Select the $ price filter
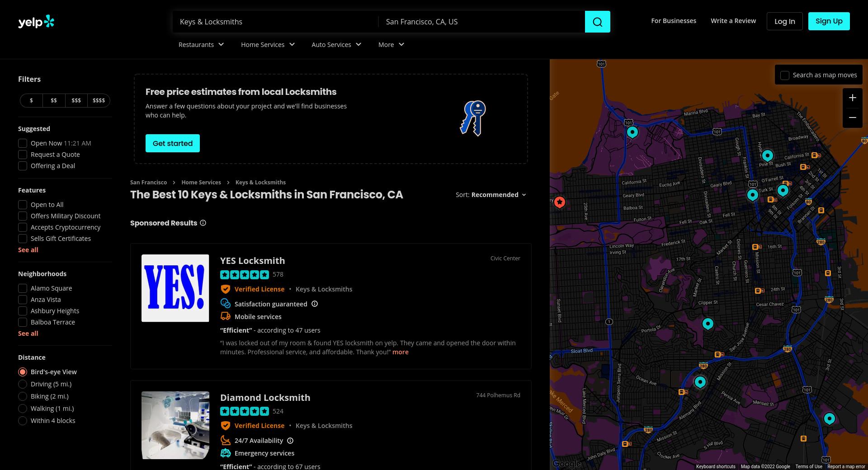Screen dimensions: 868x470 (x=31, y=100)
